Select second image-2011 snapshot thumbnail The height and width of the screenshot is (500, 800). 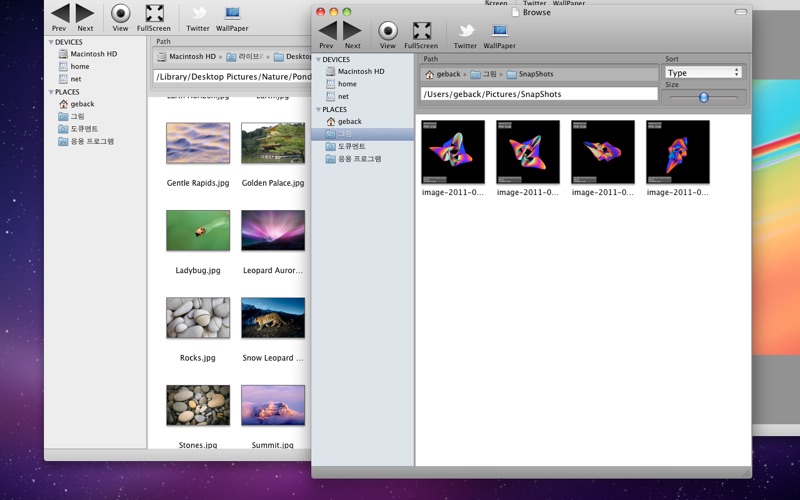[528, 152]
